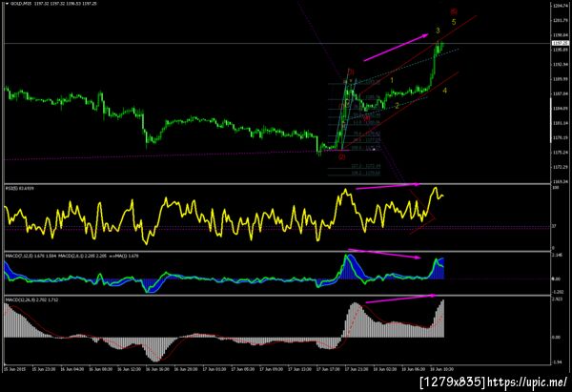
Task: Click the GOLD,M15 chart dropdown arrow
Action: [8, 4]
